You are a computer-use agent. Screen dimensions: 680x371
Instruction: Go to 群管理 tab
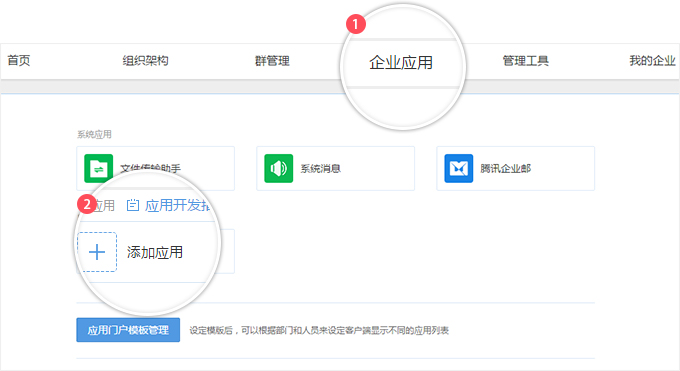272,61
